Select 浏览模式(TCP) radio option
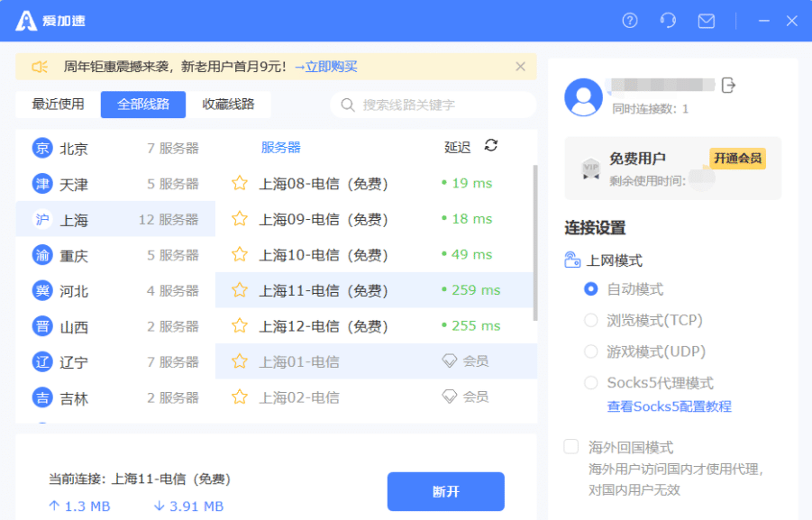This screenshot has width=812, height=520. pos(591,320)
